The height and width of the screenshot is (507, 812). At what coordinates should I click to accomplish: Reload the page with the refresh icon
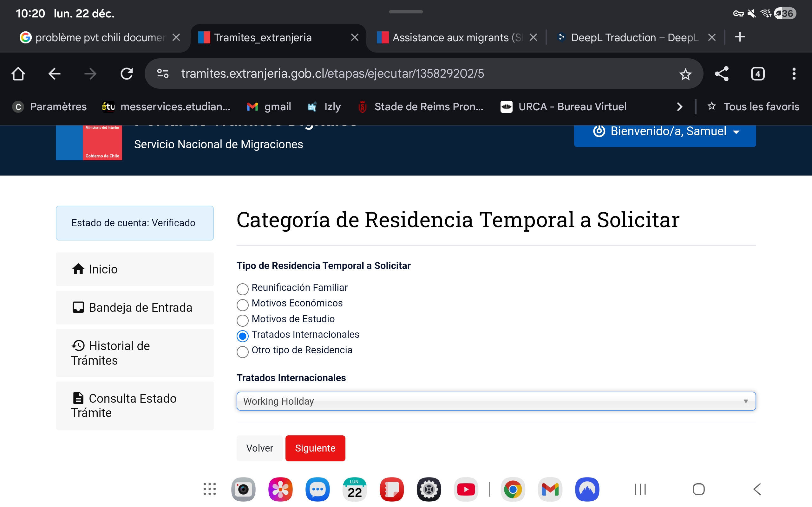(x=127, y=74)
